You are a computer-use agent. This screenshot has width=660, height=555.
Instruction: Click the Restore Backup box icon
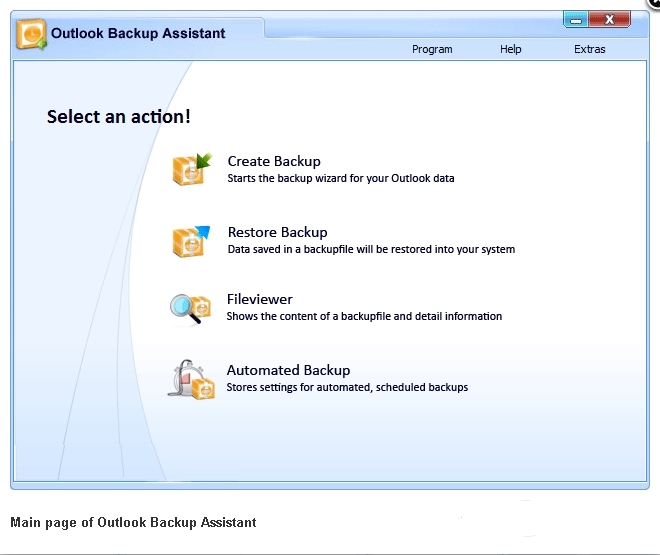(x=191, y=242)
